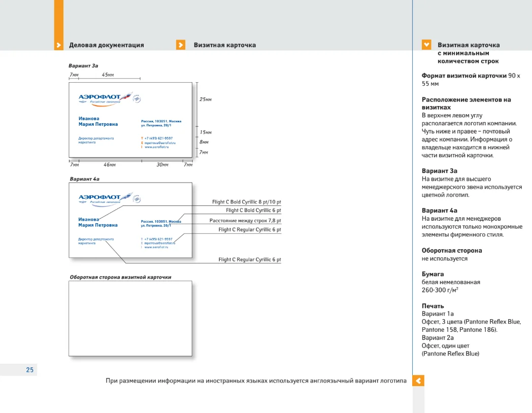Click the sidebar heading Формат визитной карточки
532x413 pixels.
click(x=464, y=76)
